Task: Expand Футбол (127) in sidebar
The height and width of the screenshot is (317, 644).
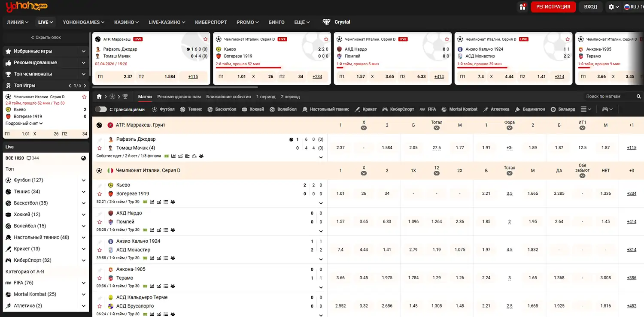Action: (84, 180)
